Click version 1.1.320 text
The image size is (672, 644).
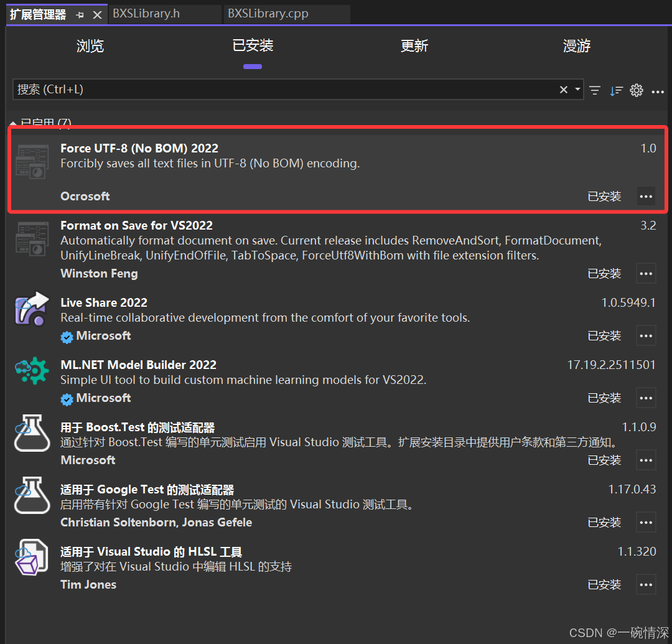point(637,551)
